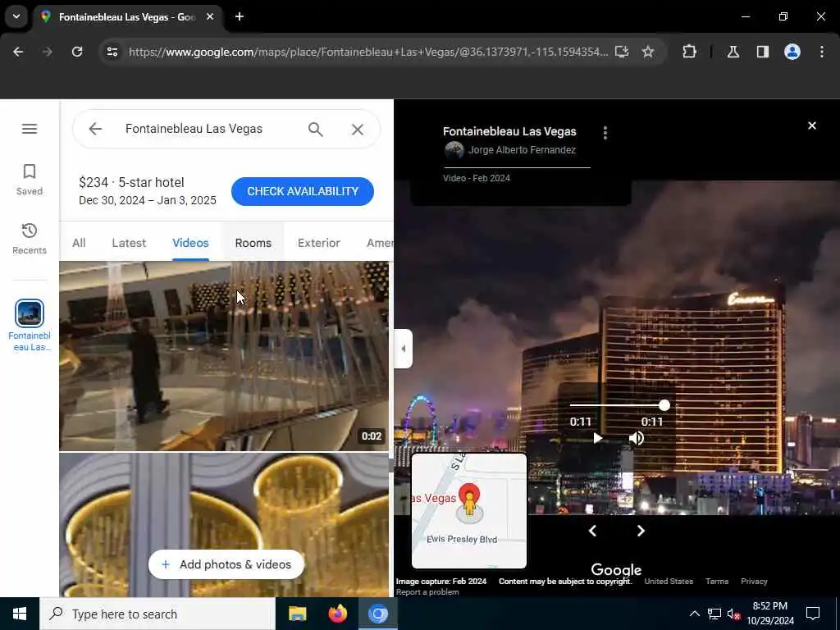The image size is (840, 630).
Task: Close the Fontainebleau Las Vegas tab
Action: click(210, 16)
